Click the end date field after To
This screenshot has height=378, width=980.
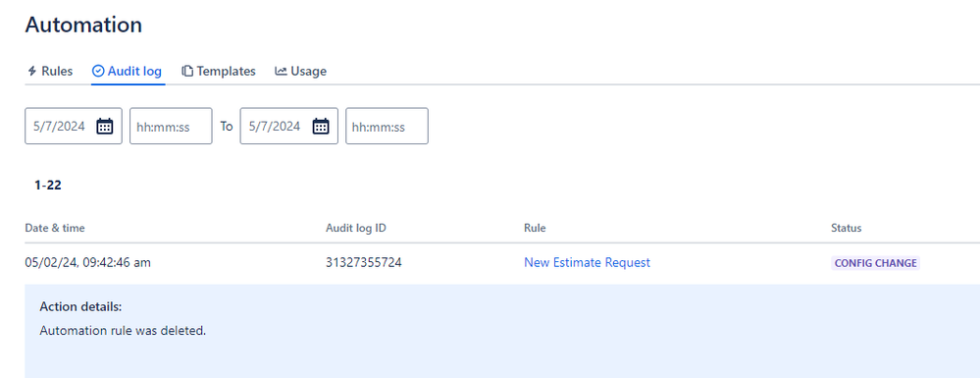288,126
